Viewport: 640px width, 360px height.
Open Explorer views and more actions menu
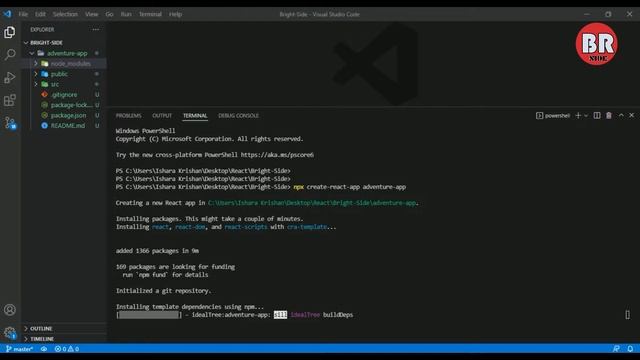pyautogui.click(x=96, y=29)
